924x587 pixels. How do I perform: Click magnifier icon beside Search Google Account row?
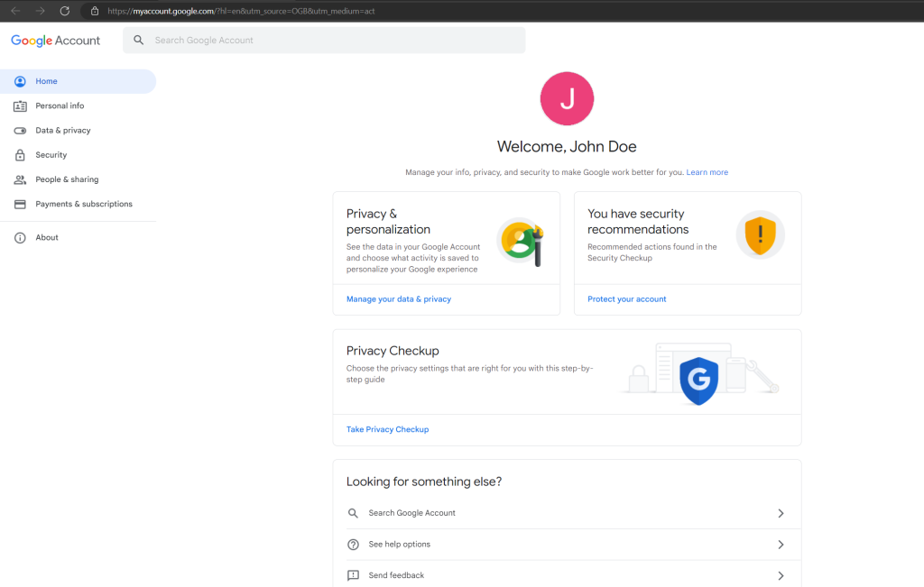pyautogui.click(x=353, y=513)
